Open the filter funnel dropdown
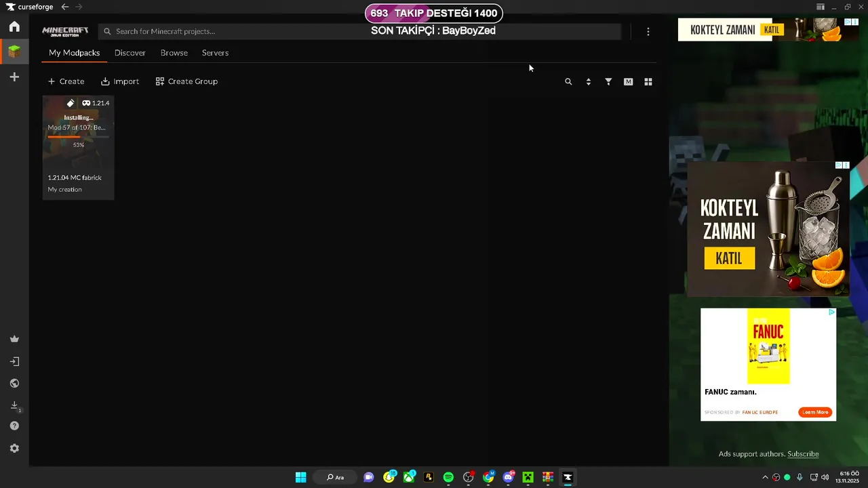Screen dimensions: 868x488 point(608,81)
